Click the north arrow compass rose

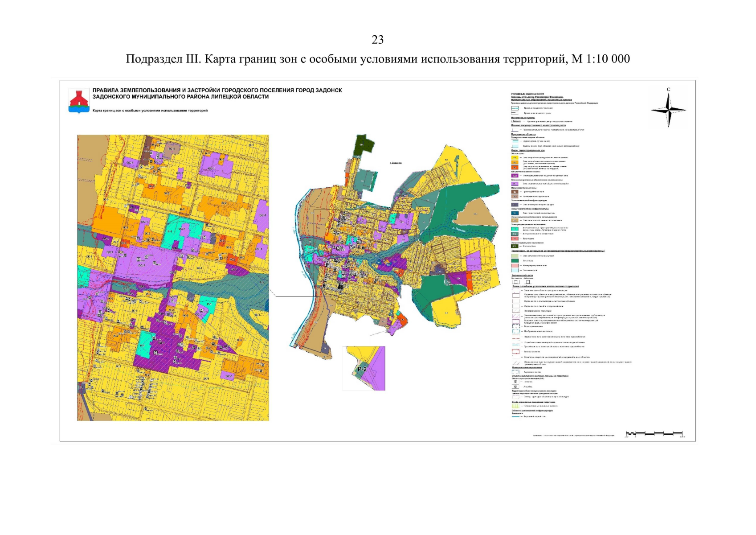668,110
